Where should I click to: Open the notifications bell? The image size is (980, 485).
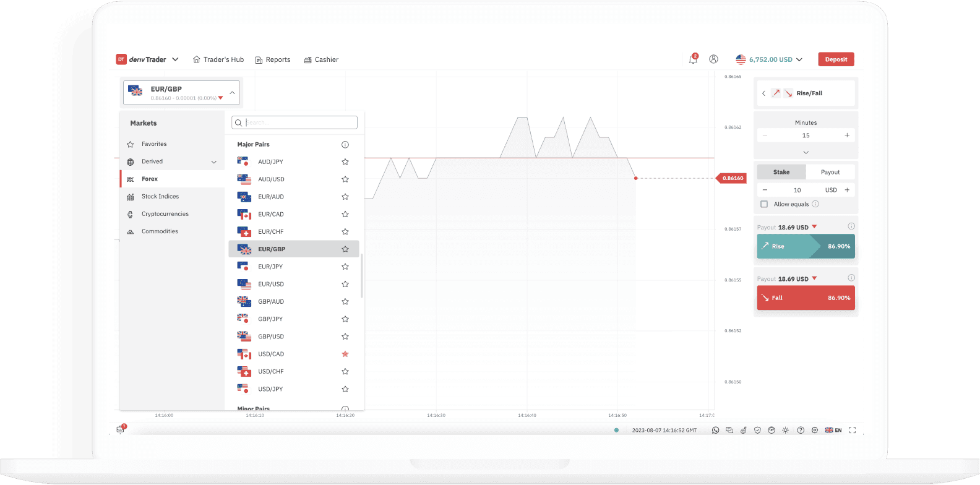point(693,59)
